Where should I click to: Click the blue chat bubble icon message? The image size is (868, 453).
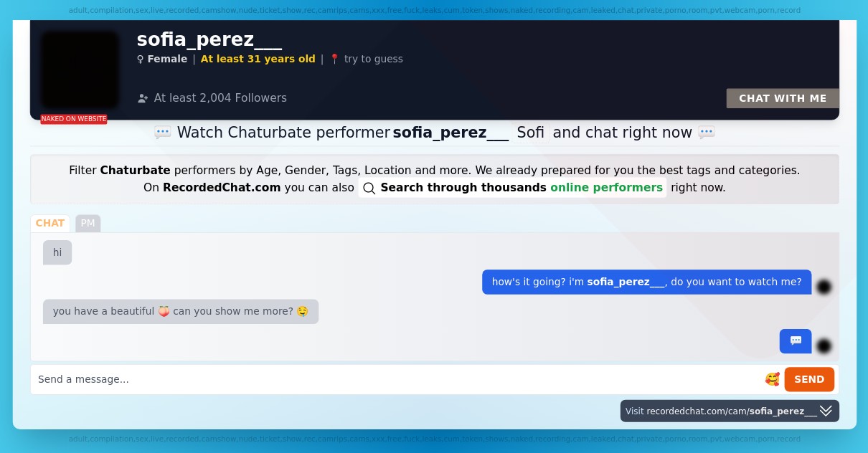(796, 341)
